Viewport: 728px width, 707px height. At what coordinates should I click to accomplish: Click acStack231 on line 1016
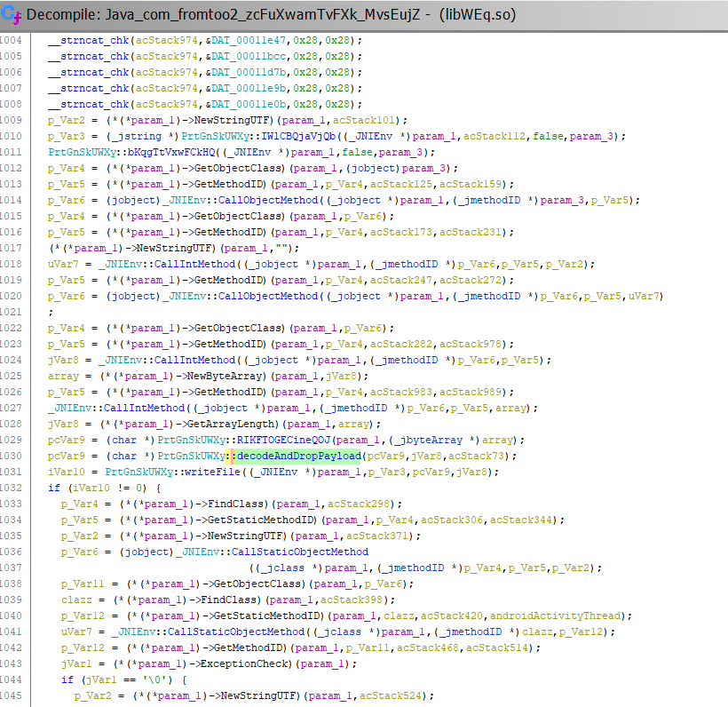[x=471, y=232]
